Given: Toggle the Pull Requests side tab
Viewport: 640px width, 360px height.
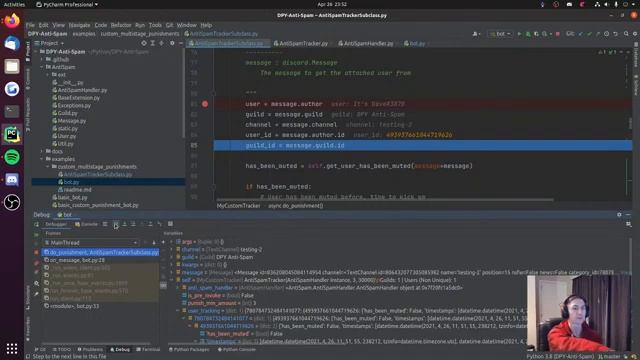Looking at the screenshot, I should pyautogui.click(x=28, y=115).
